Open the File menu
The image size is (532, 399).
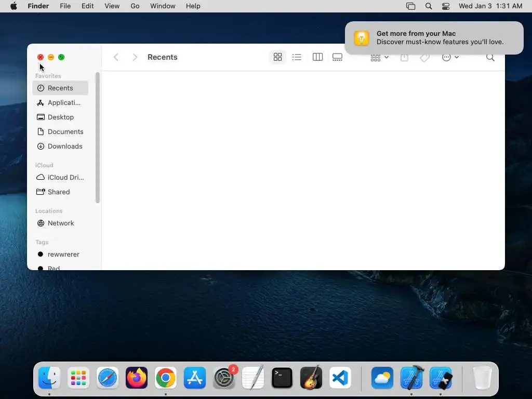[x=65, y=6]
